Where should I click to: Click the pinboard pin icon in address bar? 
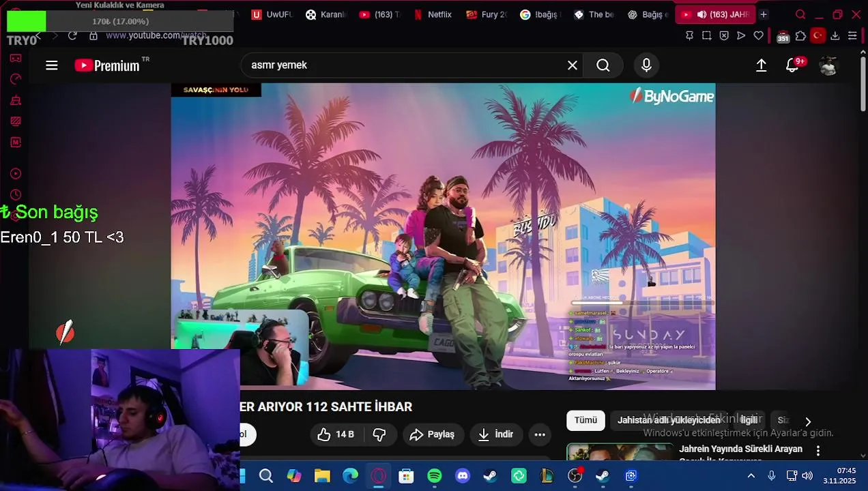pos(690,35)
